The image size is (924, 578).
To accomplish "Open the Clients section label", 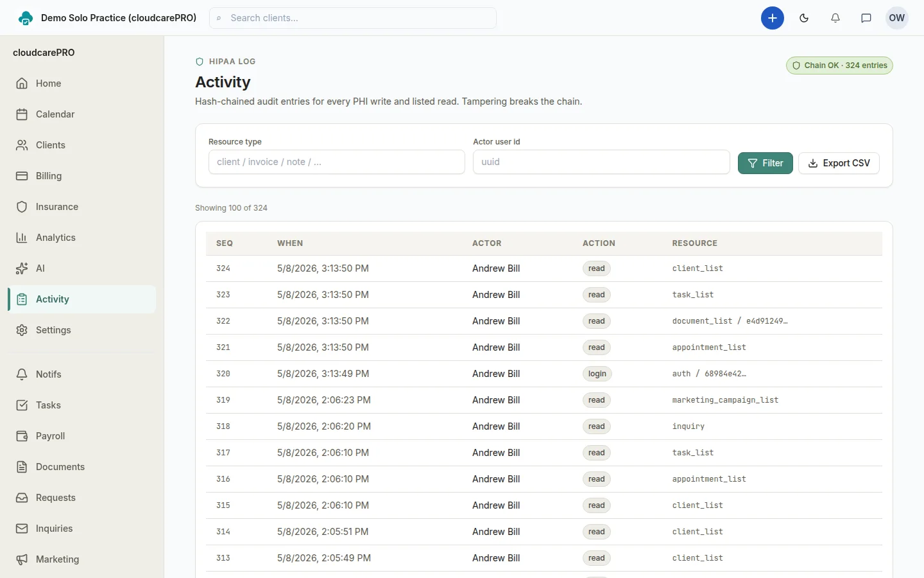I will (51, 145).
